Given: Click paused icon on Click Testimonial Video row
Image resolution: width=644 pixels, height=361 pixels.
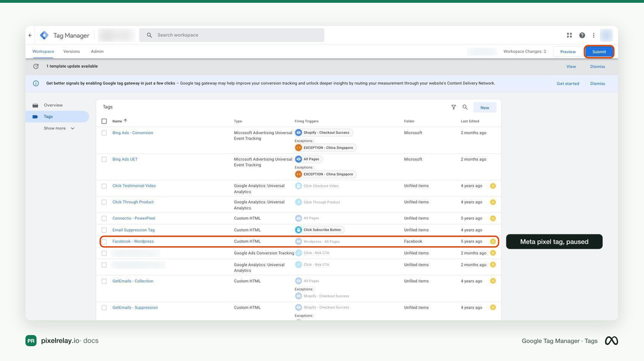Looking at the screenshot, I should coord(493,186).
